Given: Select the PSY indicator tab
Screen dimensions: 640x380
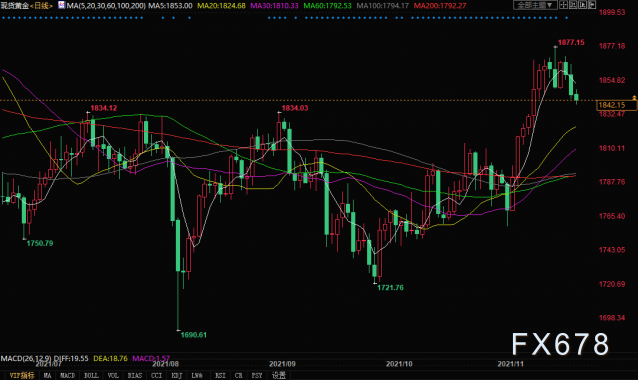Looking at the screenshot, I should (257, 375).
